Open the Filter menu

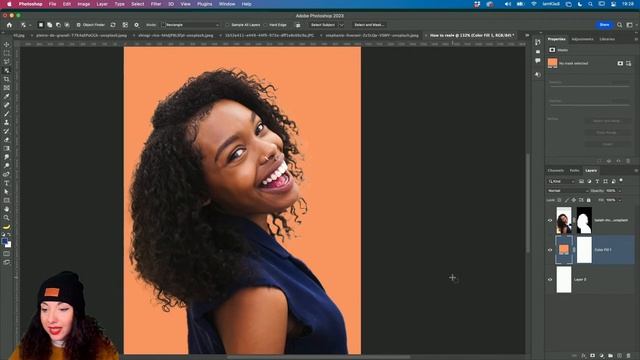coord(156,4)
